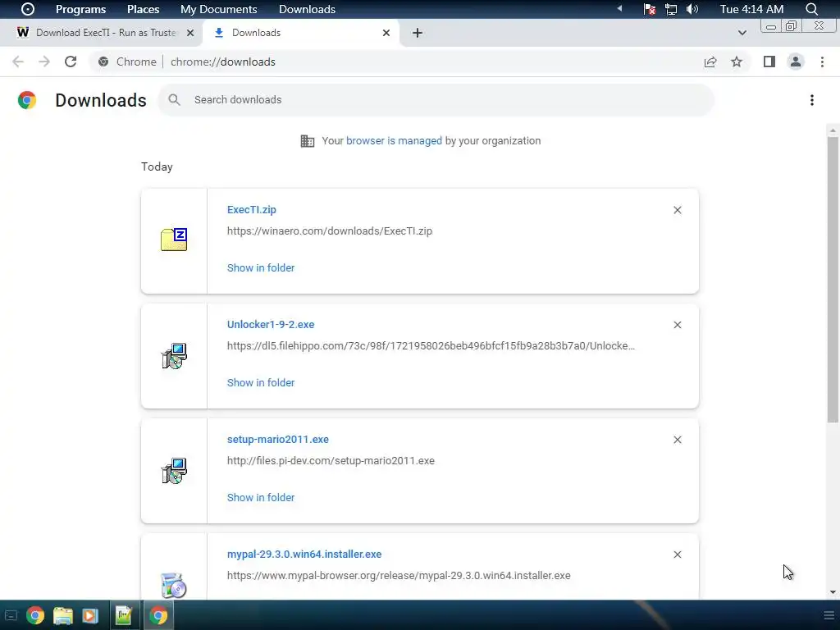Click the setup-mario2011.exe installer icon
Screen dimensions: 840x630
(x=174, y=470)
